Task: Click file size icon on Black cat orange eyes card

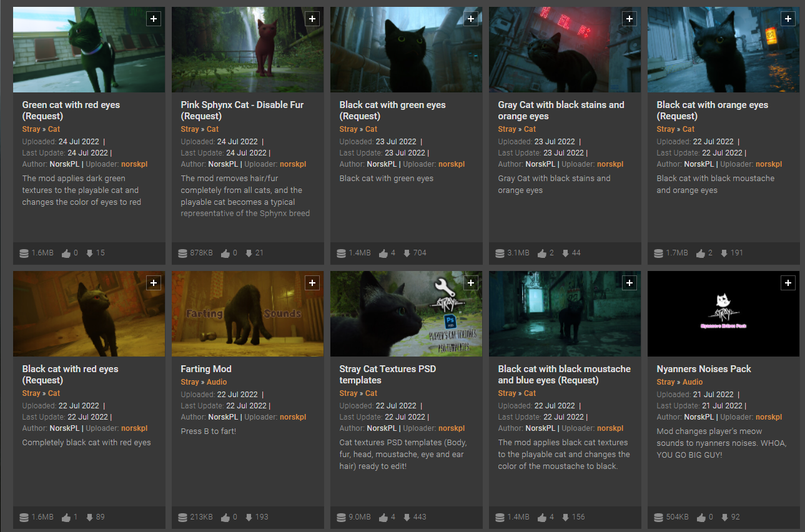Action: (659, 254)
